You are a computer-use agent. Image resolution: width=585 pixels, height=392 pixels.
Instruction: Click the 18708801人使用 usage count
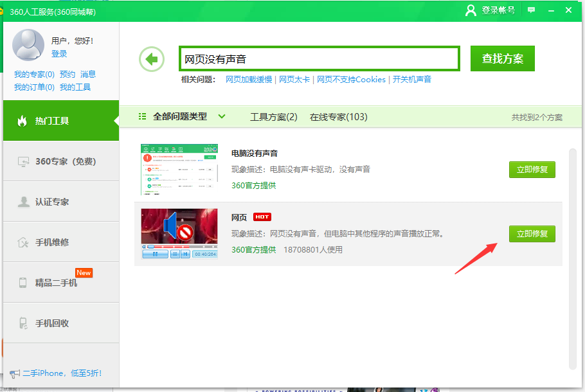(313, 249)
